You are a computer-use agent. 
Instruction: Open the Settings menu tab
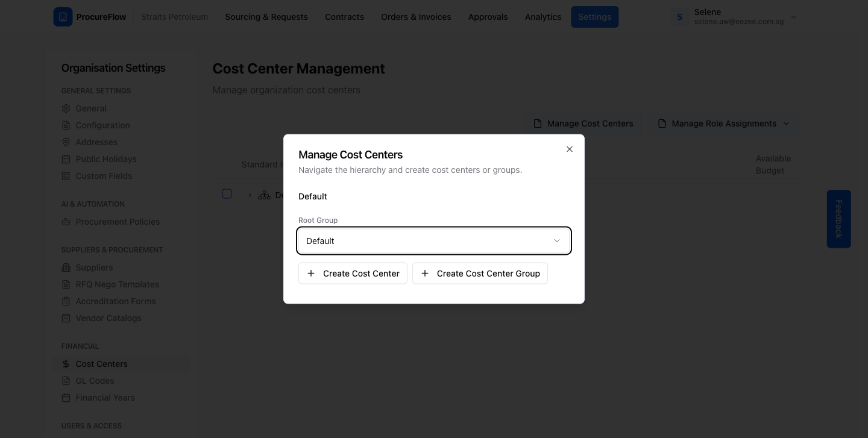point(595,17)
